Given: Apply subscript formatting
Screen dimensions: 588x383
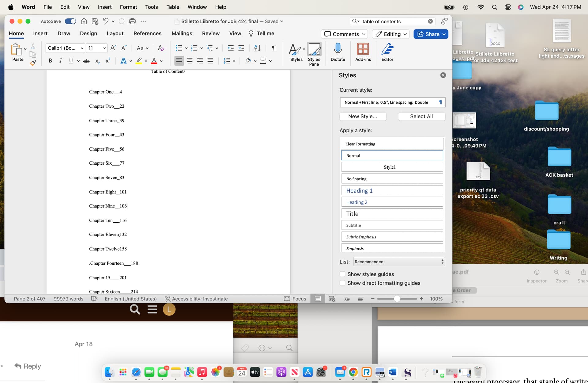Looking at the screenshot, I should (97, 61).
